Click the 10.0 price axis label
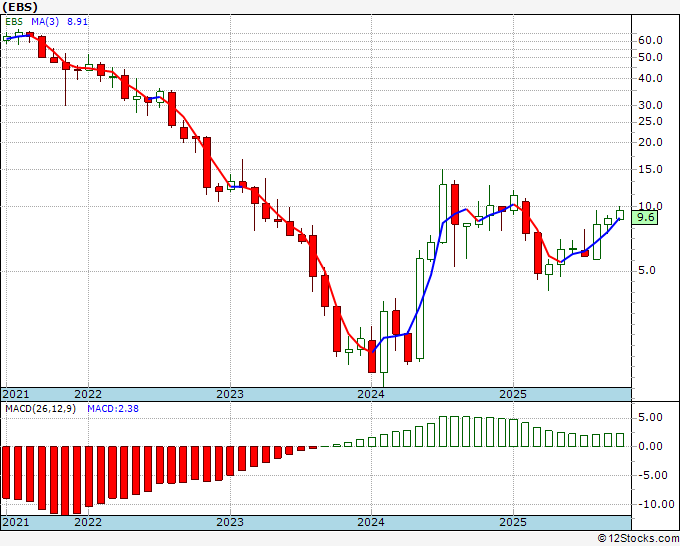The height and width of the screenshot is (546, 680). 651,206
